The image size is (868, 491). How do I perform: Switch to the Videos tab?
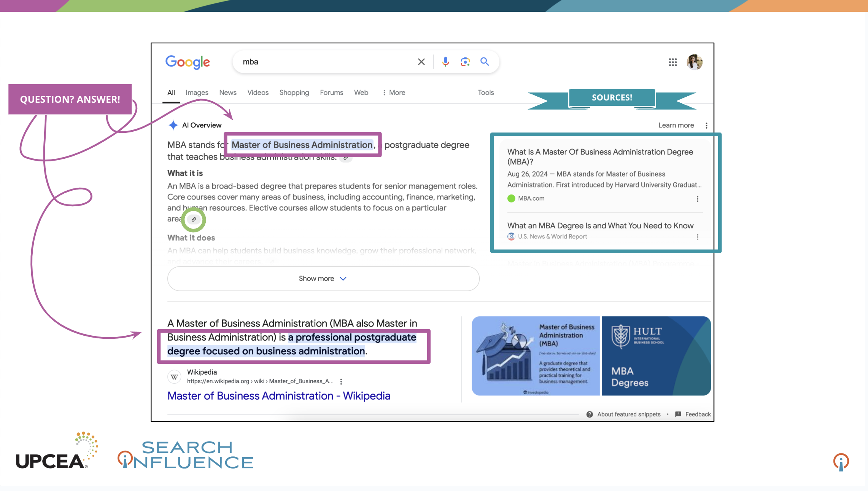(258, 92)
